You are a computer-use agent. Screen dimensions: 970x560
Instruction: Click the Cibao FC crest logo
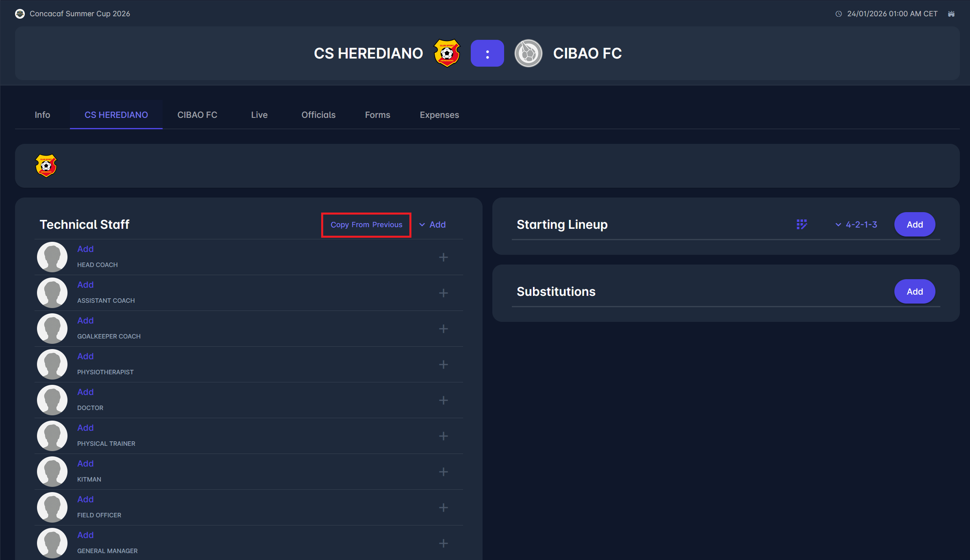528,53
